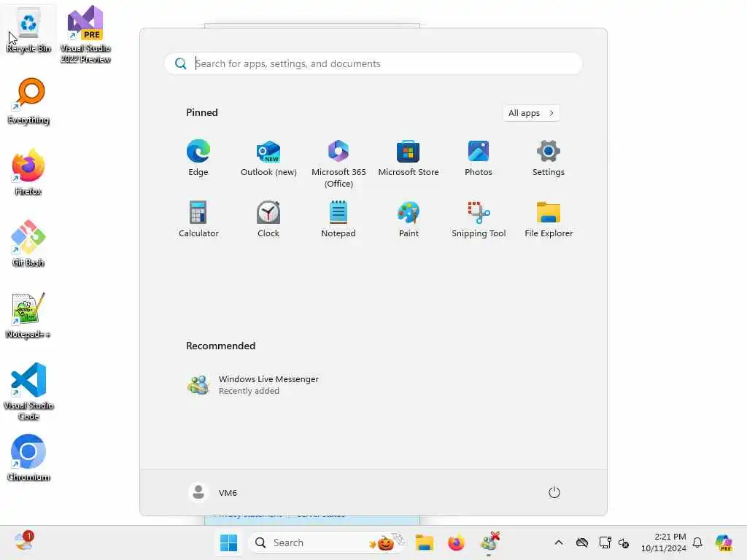The height and width of the screenshot is (560, 747).
Task: Launch the Photos app
Action: [479, 158]
